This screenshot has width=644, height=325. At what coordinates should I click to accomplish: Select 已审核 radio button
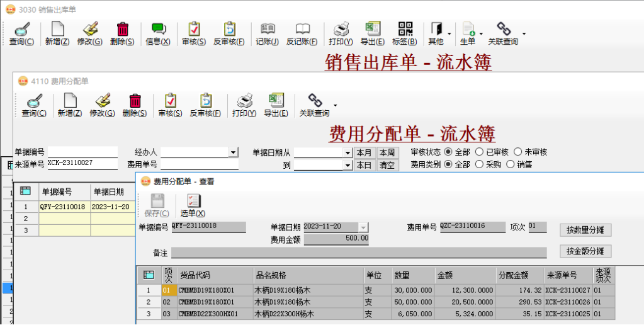(x=479, y=152)
